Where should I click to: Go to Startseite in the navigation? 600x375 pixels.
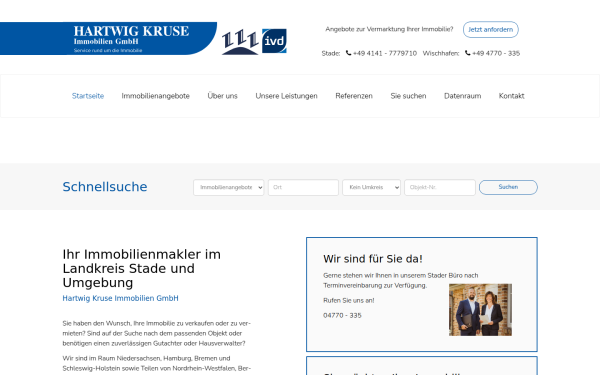[x=88, y=96]
